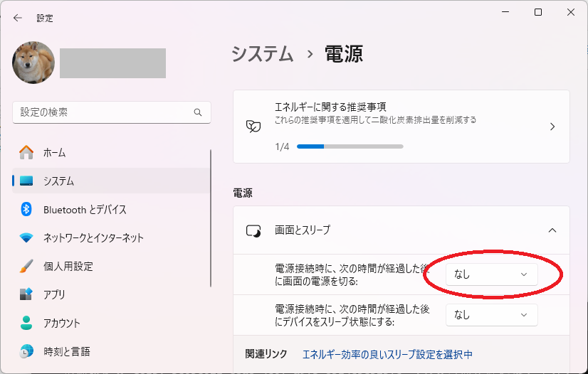This screenshot has width=588, height=374.
Task: Click the アカウント person icon
Action: pyautogui.click(x=26, y=323)
